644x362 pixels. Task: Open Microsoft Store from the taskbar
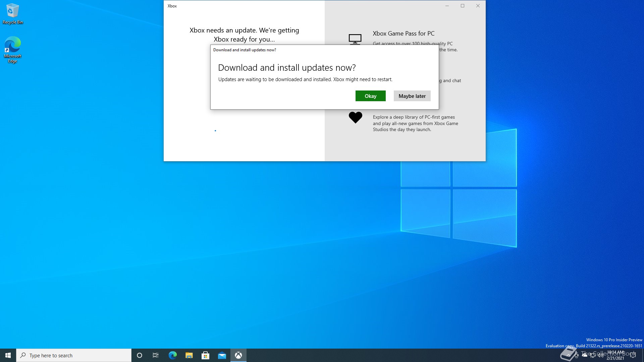[205, 355]
